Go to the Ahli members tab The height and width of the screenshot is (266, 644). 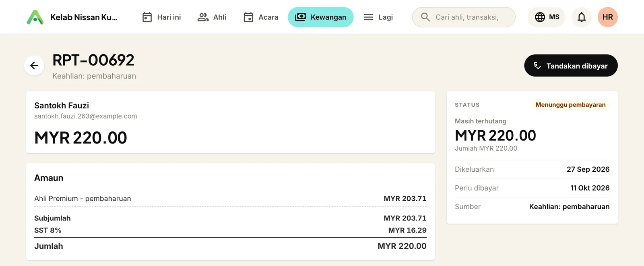pos(212,17)
